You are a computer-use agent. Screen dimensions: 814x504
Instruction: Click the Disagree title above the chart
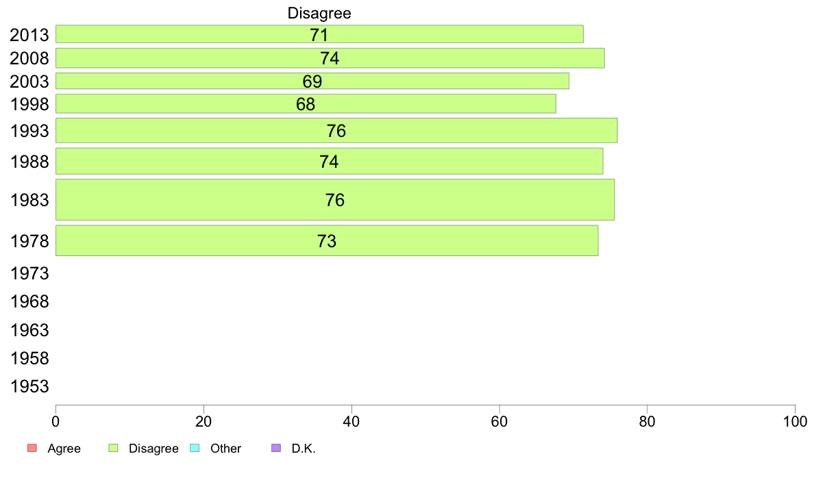click(x=319, y=13)
